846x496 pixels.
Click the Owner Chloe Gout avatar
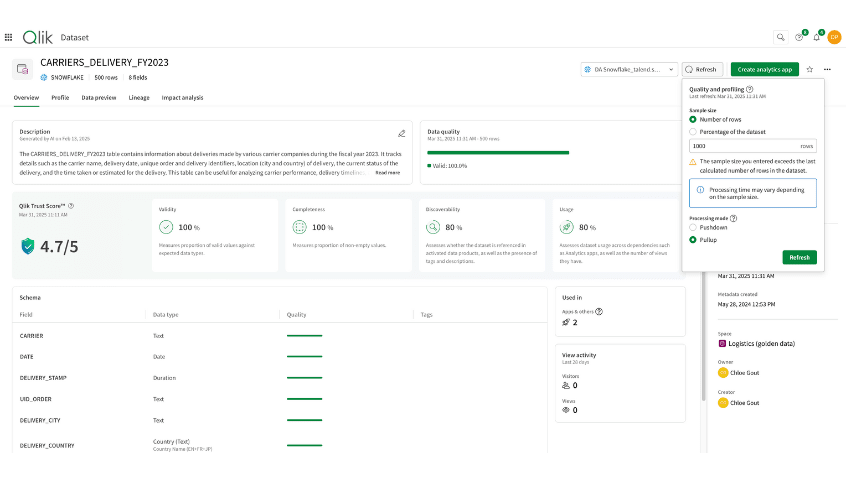723,372
